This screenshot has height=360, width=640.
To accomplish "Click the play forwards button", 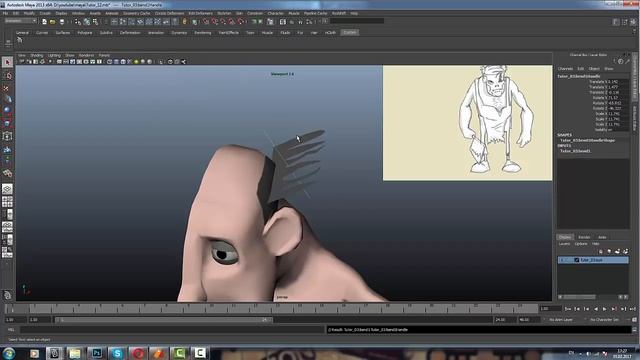I will pyautogui.click(x=605, y=309).
